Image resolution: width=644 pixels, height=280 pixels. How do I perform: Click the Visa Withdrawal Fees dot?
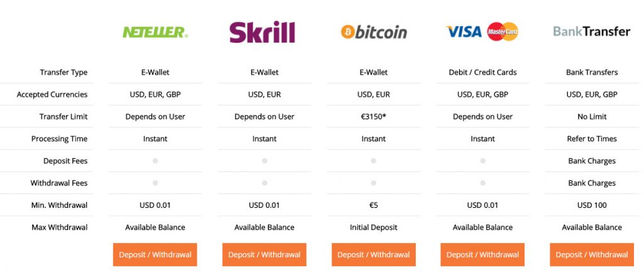(483, 183)
